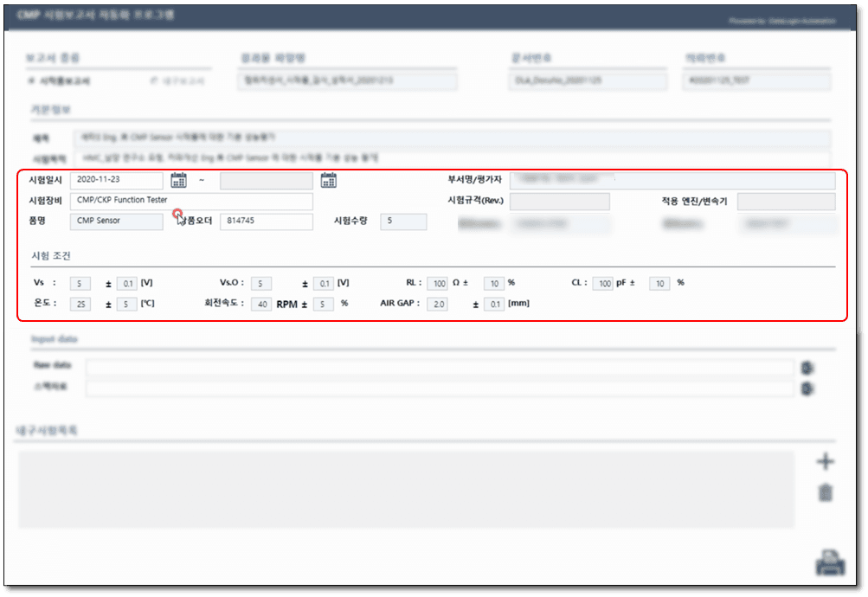Viewport: 868px width, 597px height.
Task: Focus the Raw data path field
Action: point(440,368)
